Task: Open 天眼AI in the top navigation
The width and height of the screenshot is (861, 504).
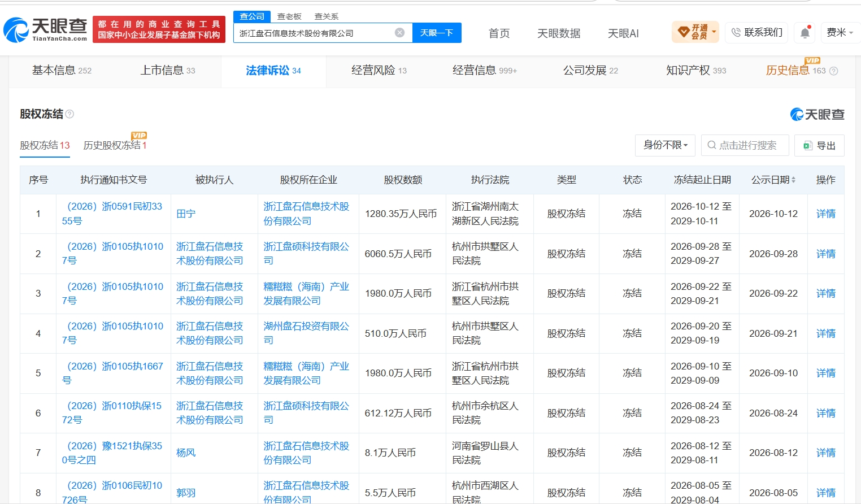Action: pos(623,33)
